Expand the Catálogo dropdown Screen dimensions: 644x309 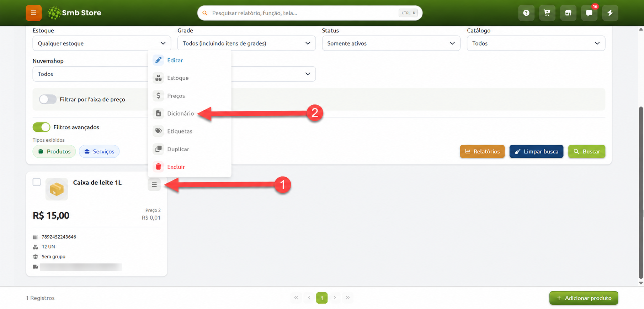[536, 43]
